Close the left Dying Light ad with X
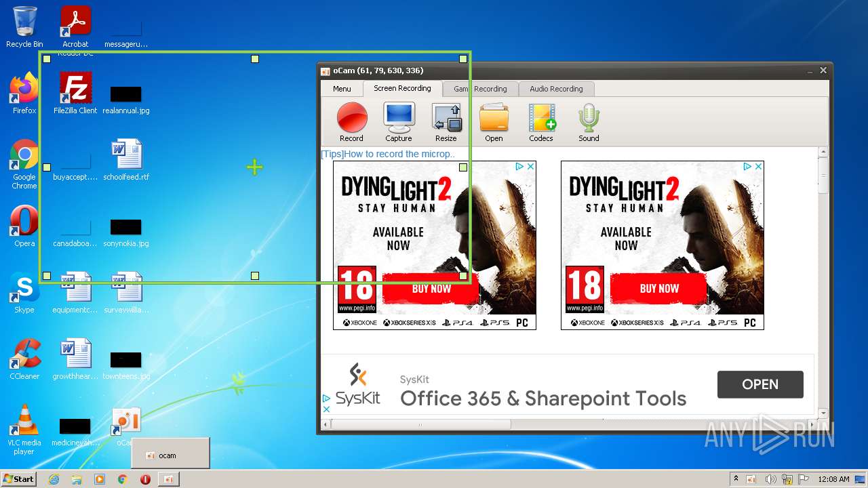The width and height of the screenshot is (868, 488). point(530,166)
